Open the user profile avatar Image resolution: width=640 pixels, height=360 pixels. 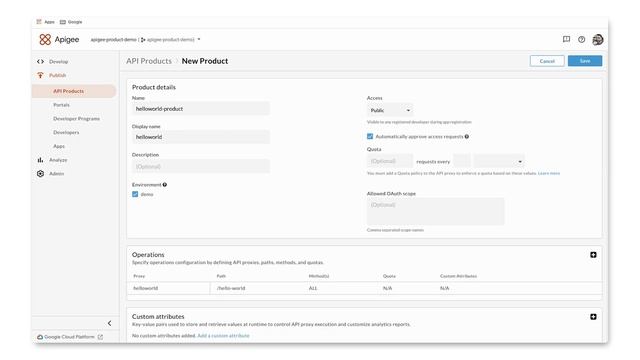pos(598,40)
